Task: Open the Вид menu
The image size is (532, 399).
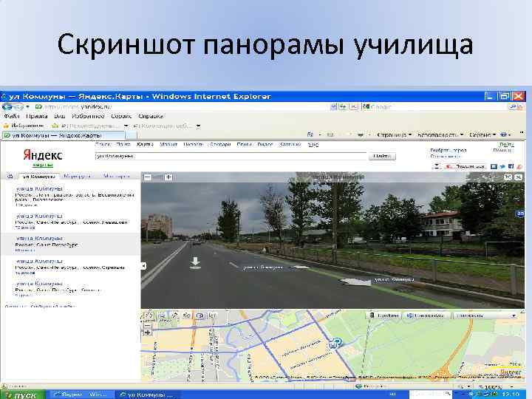Action: pos(60,117)
